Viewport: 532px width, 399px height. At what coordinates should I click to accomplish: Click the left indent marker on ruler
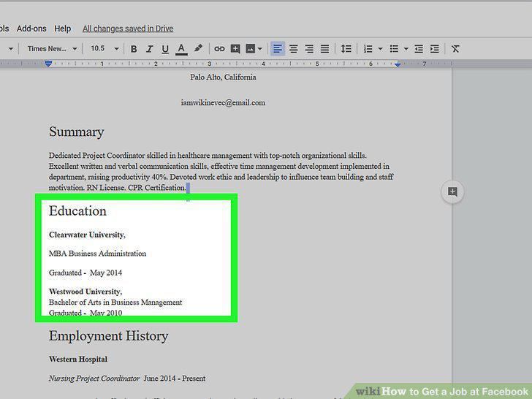click(48, 64)
